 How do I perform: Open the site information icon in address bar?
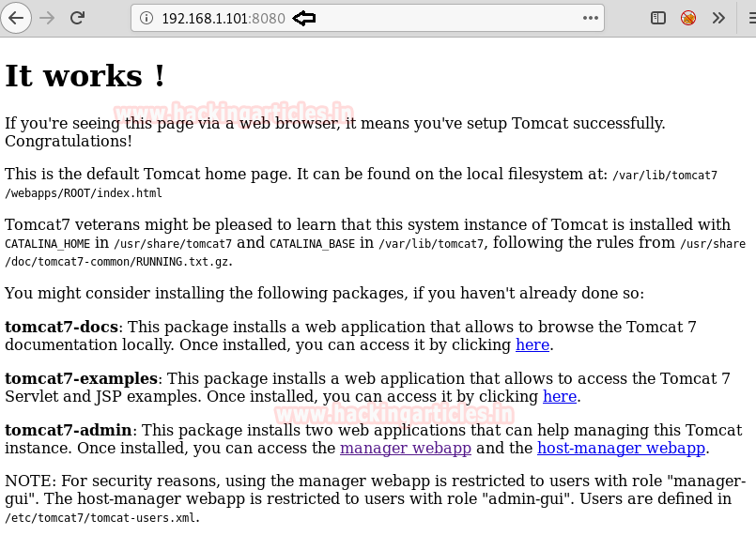coord(147,19)
